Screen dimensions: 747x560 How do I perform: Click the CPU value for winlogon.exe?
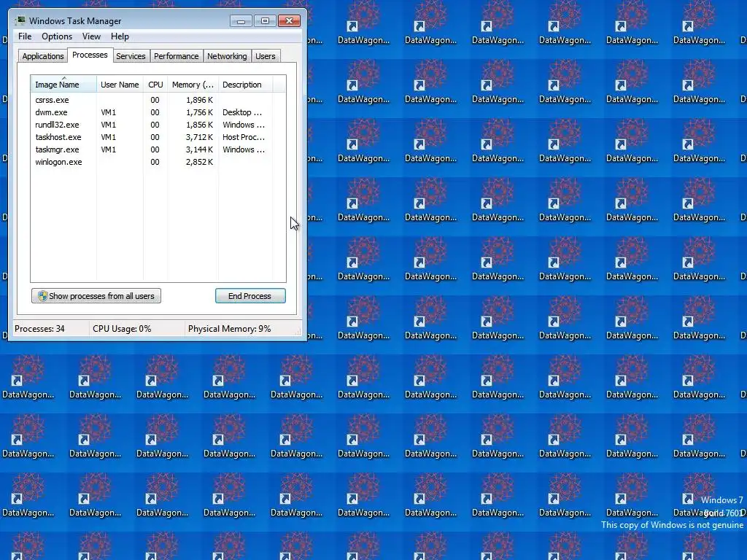[x=155, y=162]
